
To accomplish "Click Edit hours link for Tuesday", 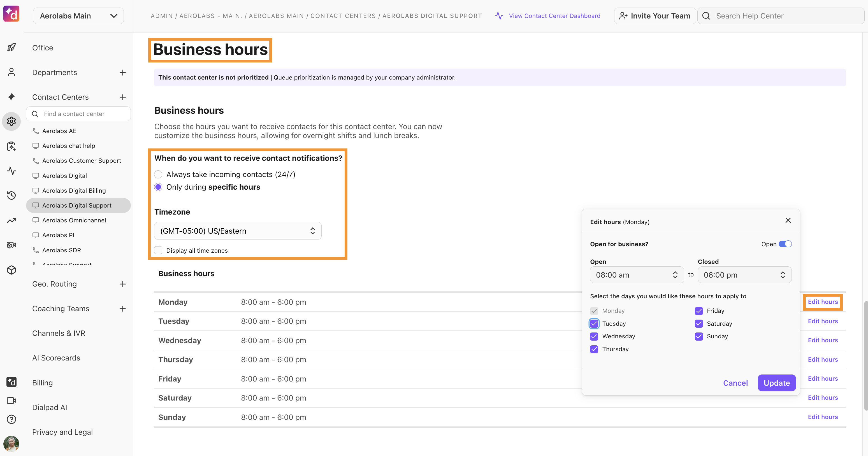I will pos(823,321).
